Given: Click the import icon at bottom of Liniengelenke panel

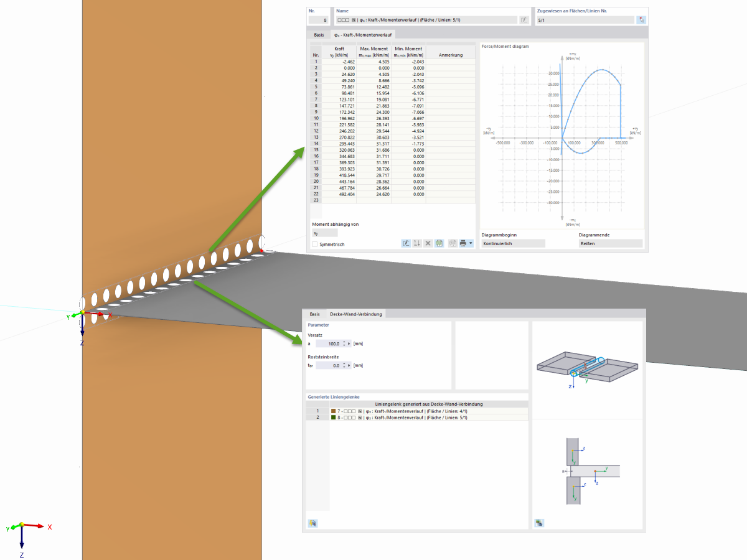Looking at the screenshot, I should tap(312, 523).
